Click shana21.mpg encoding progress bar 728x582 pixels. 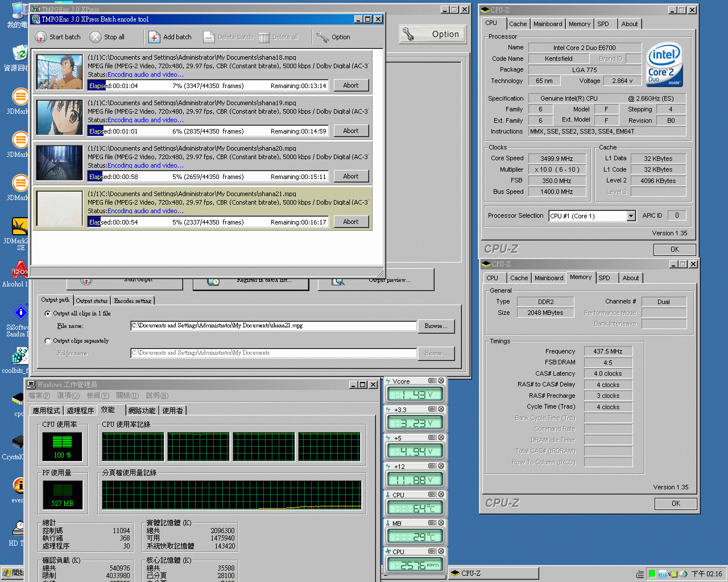pyautogui.click(x=208, y=222)
